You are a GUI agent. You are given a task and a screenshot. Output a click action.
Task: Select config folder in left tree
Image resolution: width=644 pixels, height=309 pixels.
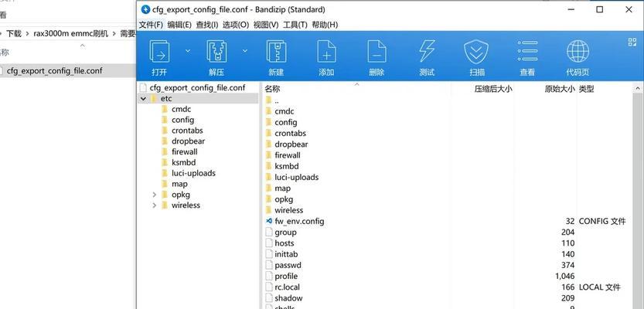pos(182,120)
